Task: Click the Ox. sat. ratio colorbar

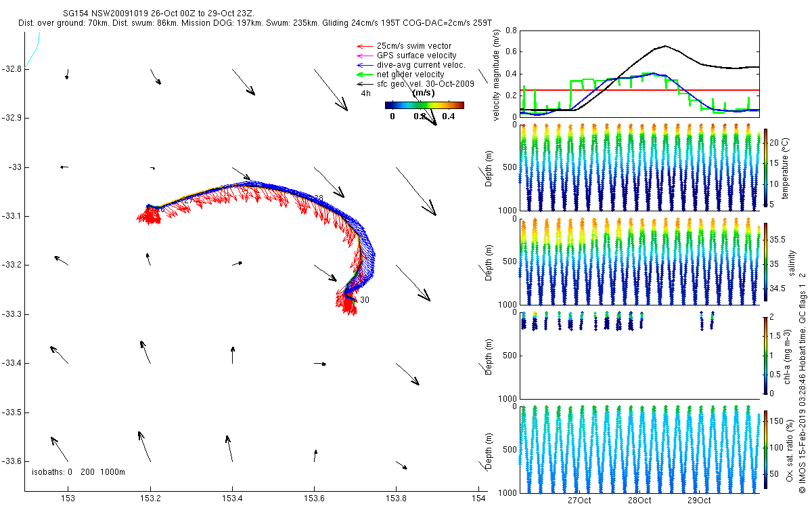Action: [765, 449]
